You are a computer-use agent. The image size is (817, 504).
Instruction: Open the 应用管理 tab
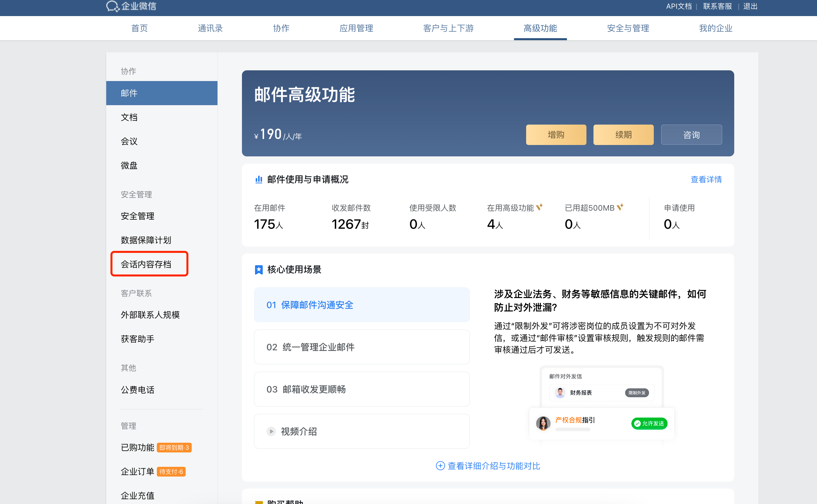[356, 28]
